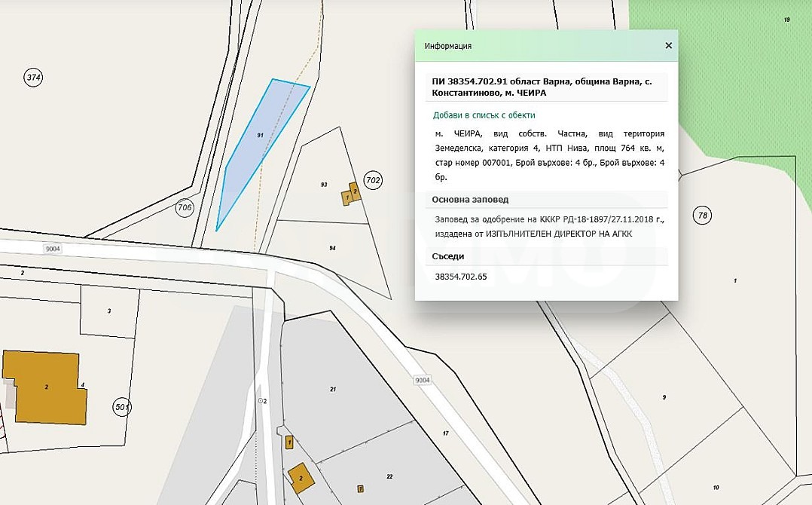Select the diamond-shaped orange building near parcel 22
Screen dimensions: 812x505
click(301, 478)
